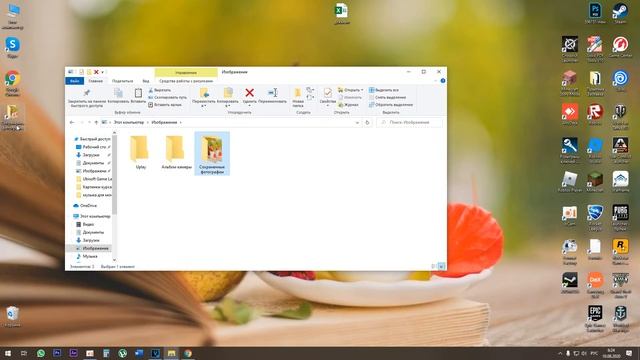Click the PUBG shortcut on the desktop
640x360 pixels.
coord(620,218)
